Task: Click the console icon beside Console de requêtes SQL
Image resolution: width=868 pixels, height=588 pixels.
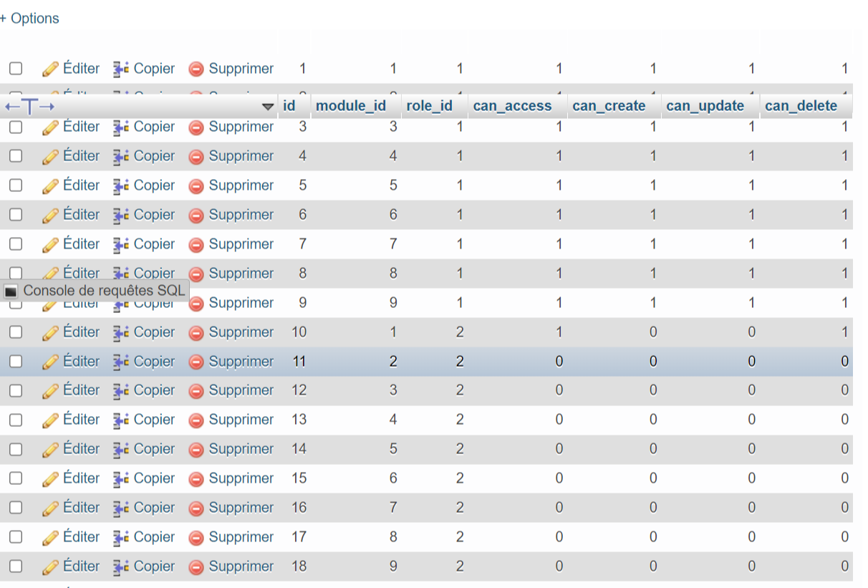Action: pos(11,291)
